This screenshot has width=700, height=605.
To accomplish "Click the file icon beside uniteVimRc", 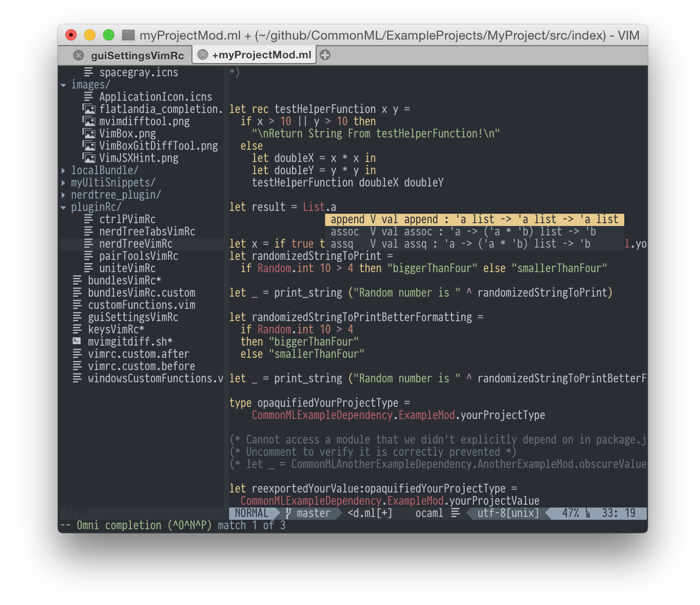I will [88, 268].
